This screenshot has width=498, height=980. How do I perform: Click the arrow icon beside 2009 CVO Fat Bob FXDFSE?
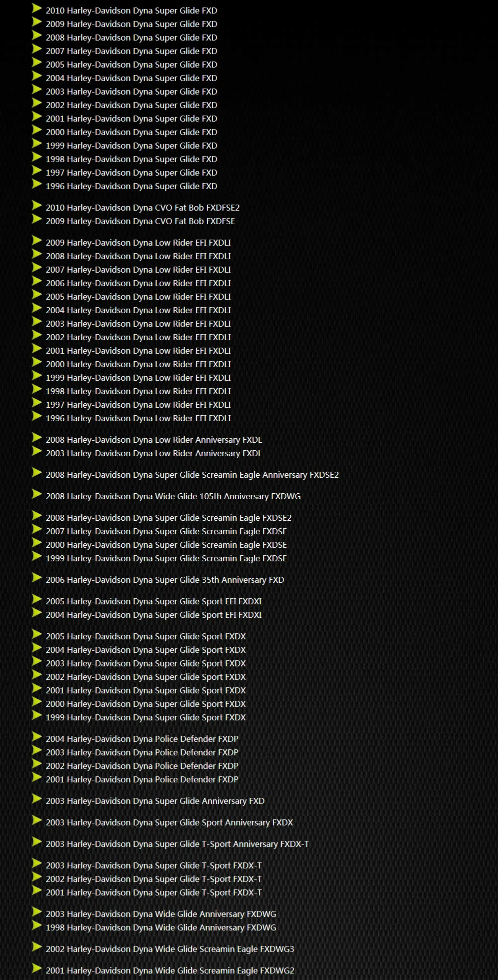37,219
